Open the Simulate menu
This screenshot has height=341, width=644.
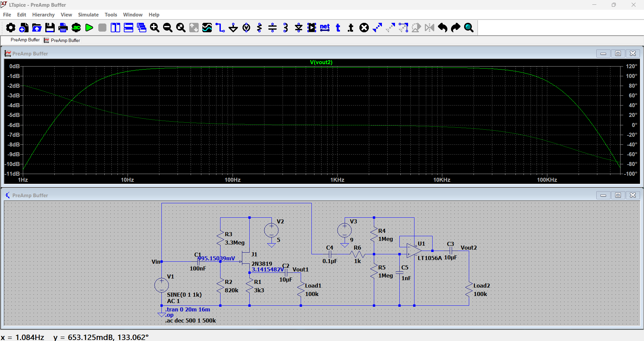88,15
